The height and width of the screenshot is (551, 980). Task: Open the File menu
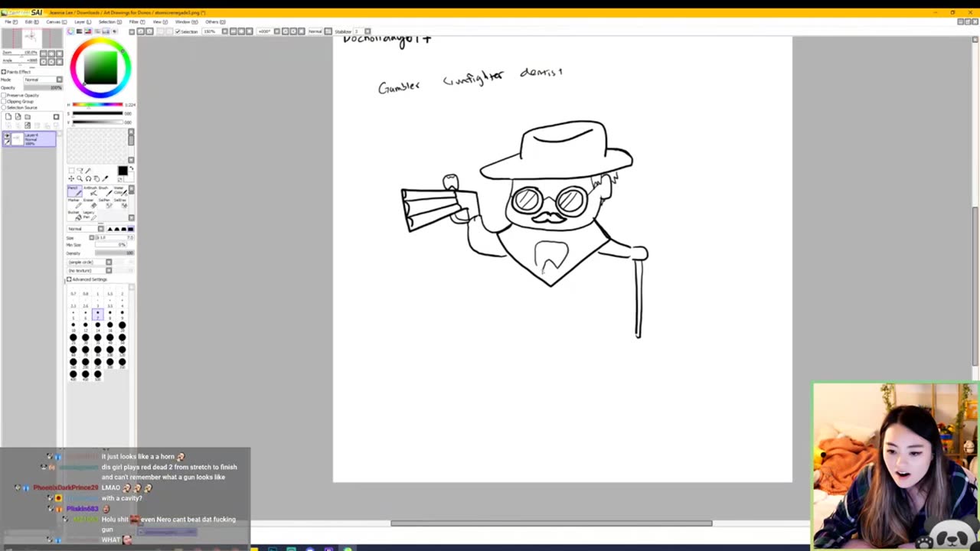point(11,21)
